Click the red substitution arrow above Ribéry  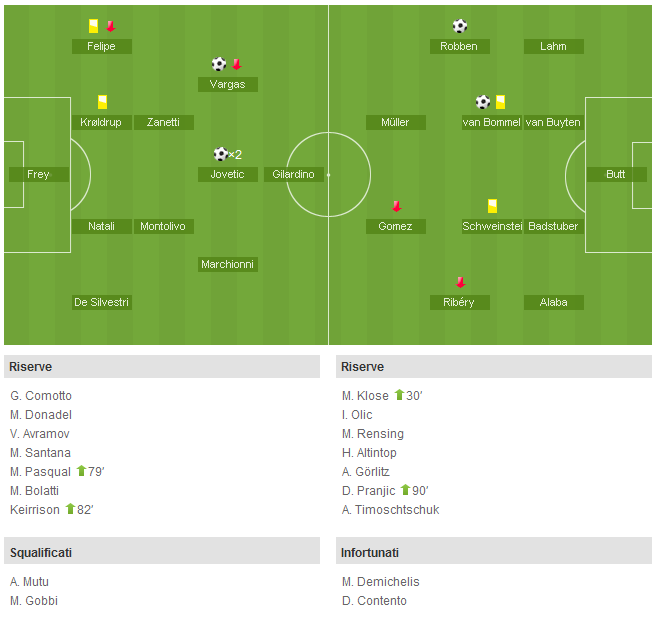461,282
